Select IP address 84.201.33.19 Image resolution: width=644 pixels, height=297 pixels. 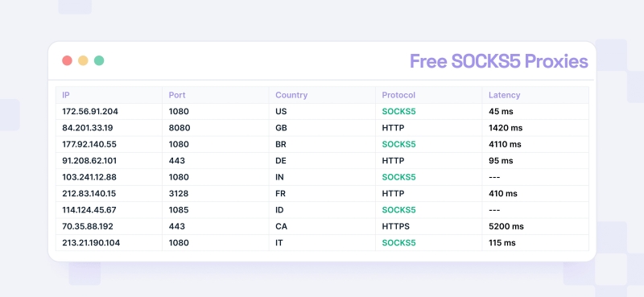[88, 128]
